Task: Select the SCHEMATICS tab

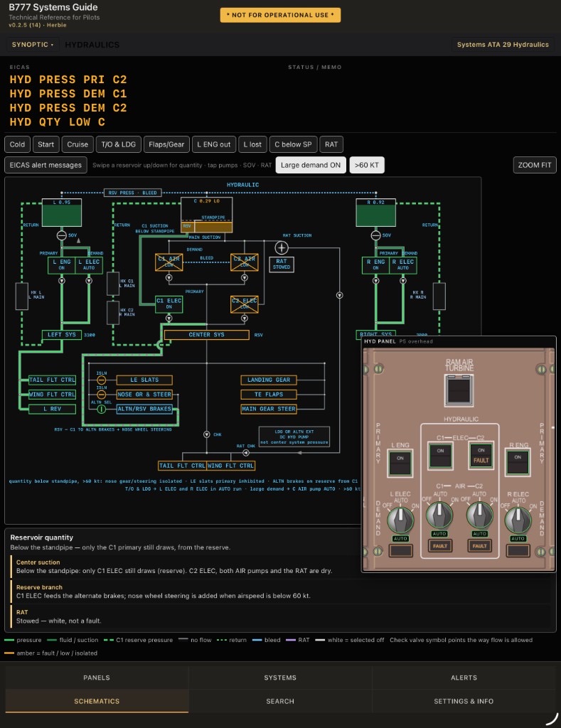Action: tap(97, 701)
